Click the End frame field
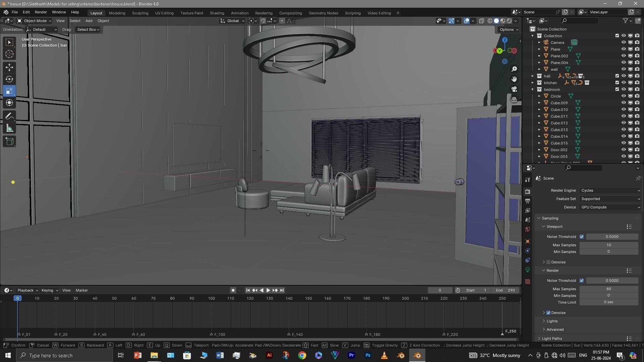This screenshot has width=644, height=362. point(506,290)
